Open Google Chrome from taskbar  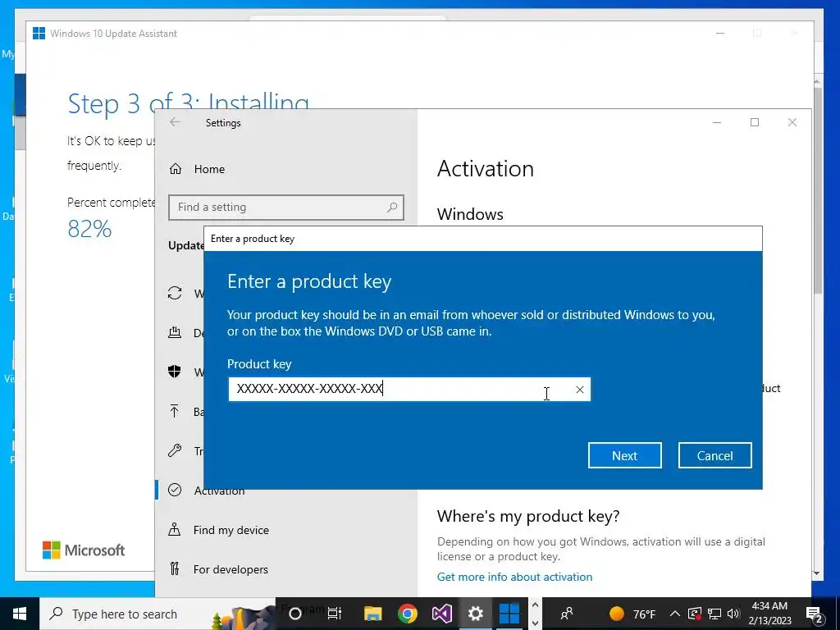[407, 614]
